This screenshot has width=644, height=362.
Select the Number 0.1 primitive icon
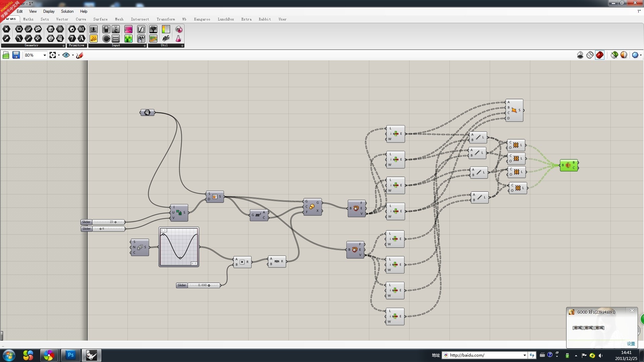coord(82,29)
